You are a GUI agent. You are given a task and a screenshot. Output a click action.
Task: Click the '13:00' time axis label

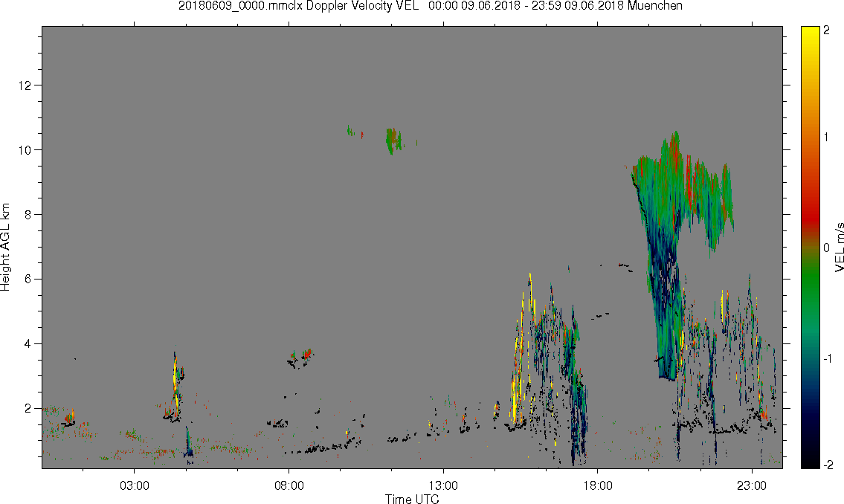443,486
